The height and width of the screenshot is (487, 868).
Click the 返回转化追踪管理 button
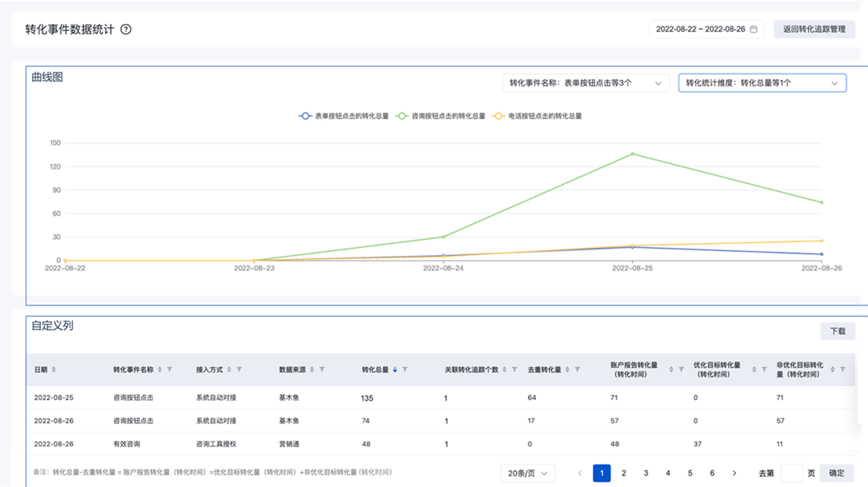click(x=814, y=30)
